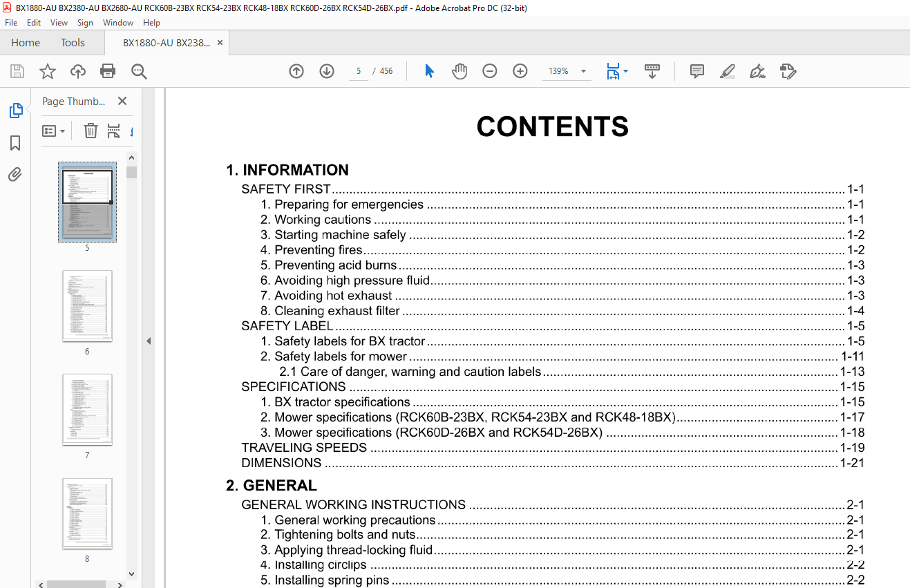Print the document
The image size is (910, 588).
pyautogui.click(x=108, y=71)
